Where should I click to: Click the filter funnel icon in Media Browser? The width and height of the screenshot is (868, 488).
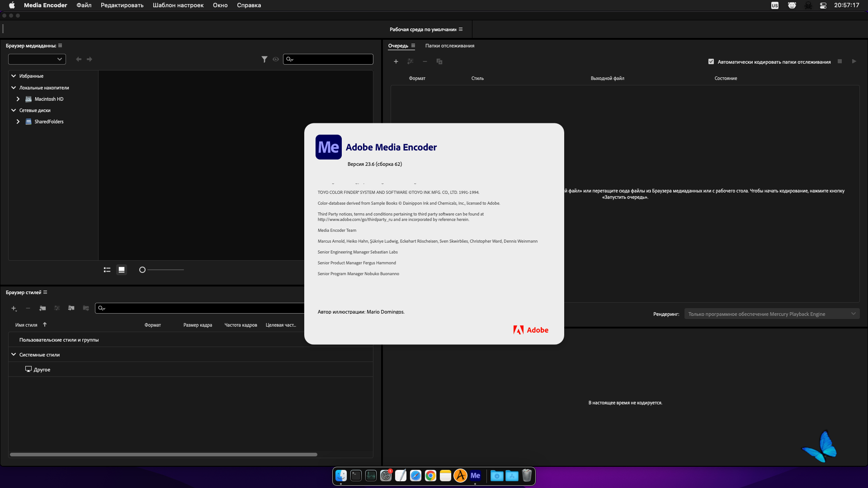coord(264,59)
